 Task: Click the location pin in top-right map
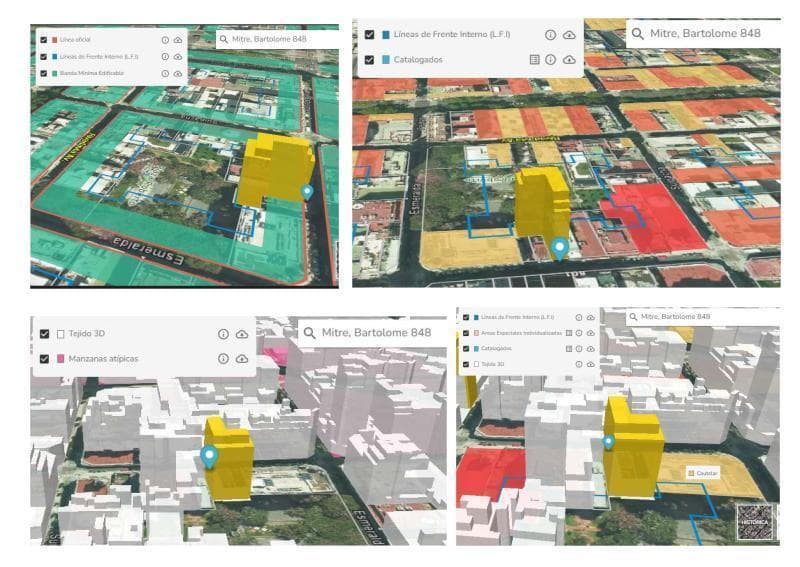tap(560, 246)
